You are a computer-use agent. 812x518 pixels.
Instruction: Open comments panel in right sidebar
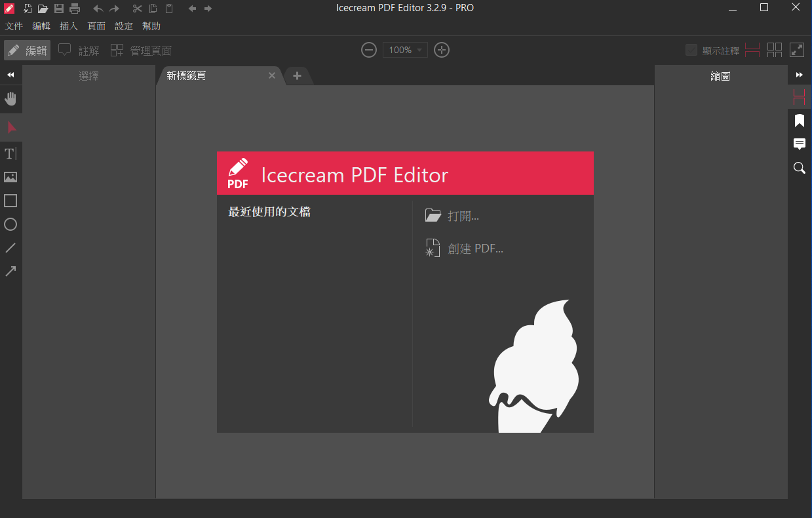[799, 144]
